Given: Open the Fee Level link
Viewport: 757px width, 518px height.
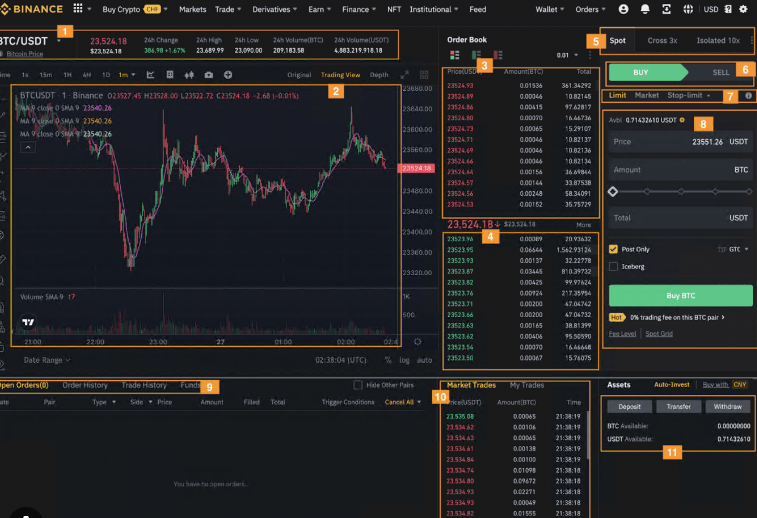Looking at the screenshot, I should (x=622, y=334).
